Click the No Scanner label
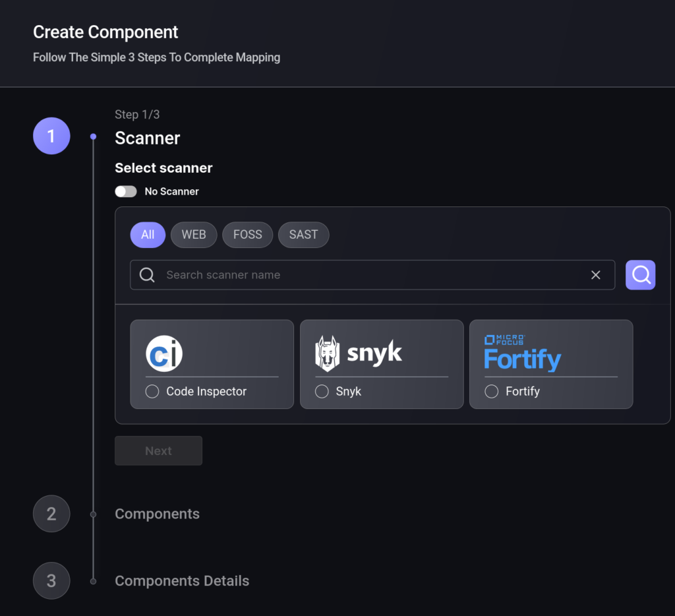The height and width of the screenshot is (616, 675). (x=172, y=191)
